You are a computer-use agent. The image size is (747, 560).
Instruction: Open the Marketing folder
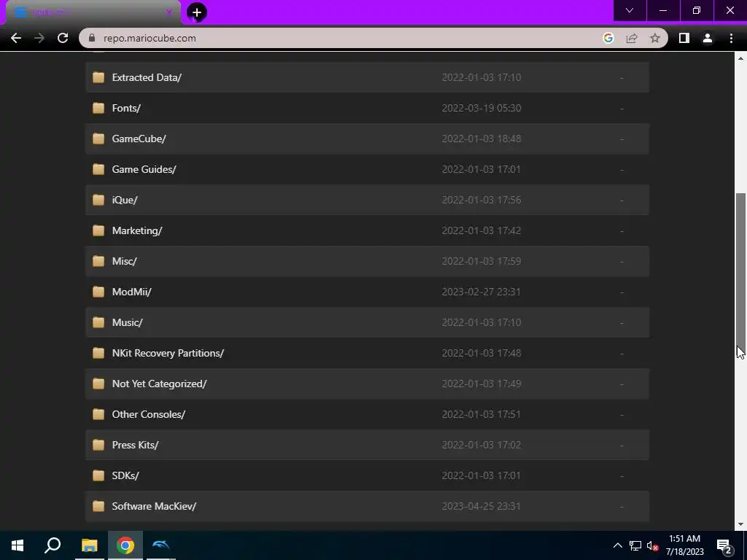(136, 230)
